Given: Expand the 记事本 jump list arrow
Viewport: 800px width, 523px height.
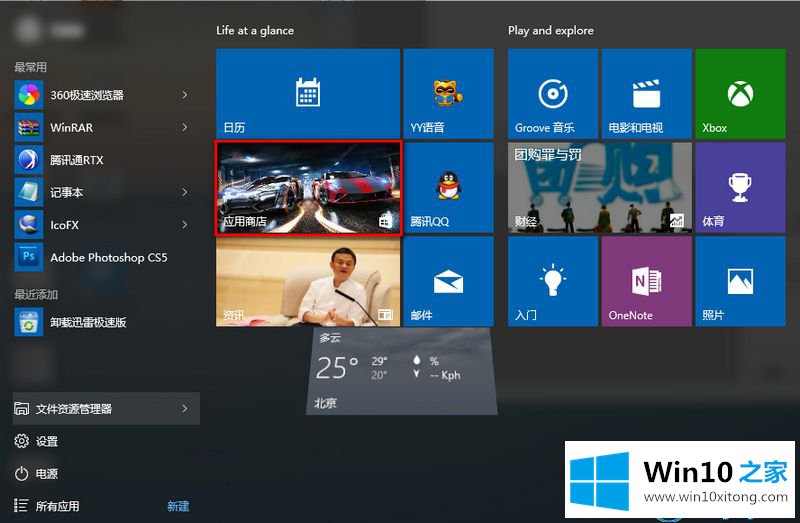Looking at the screenshot, I should point(185,192).
